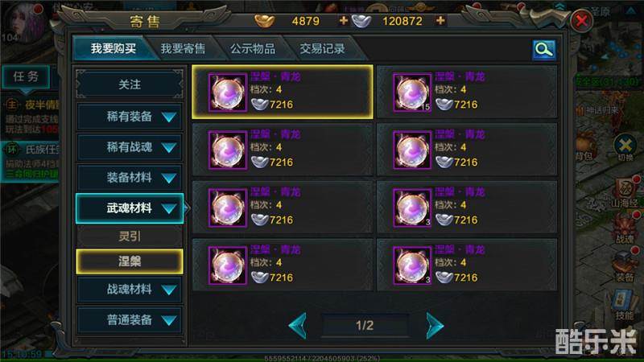Open the 山海经 side icon

click(626, 193)
